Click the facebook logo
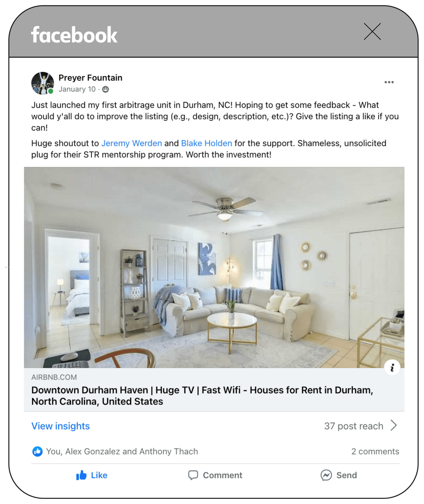 pyautogui.click(x=74, y=35)
